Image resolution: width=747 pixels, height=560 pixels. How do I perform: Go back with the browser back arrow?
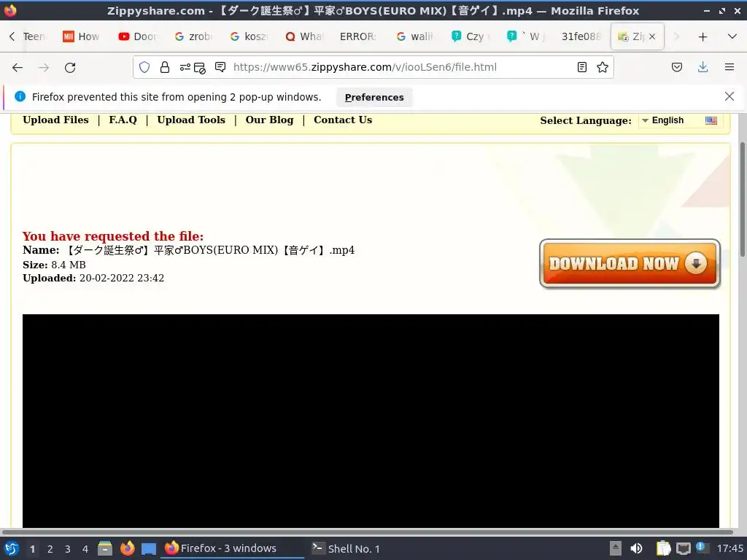pyautogui.click(x=18, y=68)
